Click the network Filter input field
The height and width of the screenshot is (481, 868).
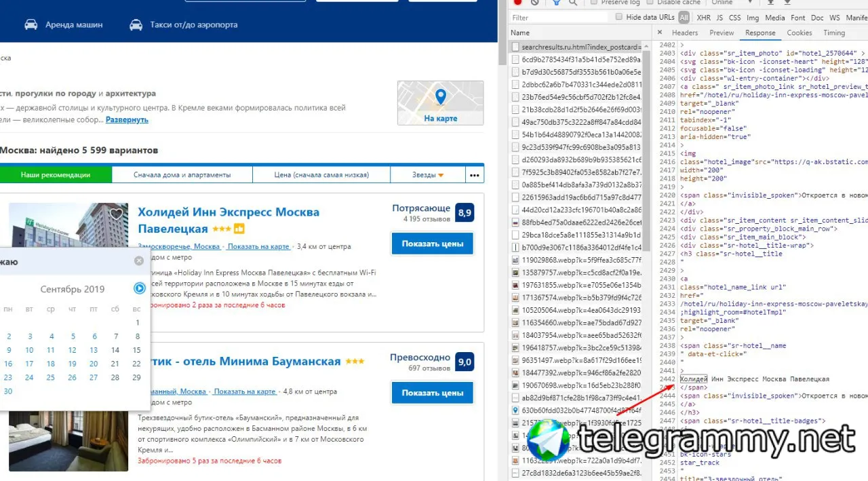click(559, 18)
